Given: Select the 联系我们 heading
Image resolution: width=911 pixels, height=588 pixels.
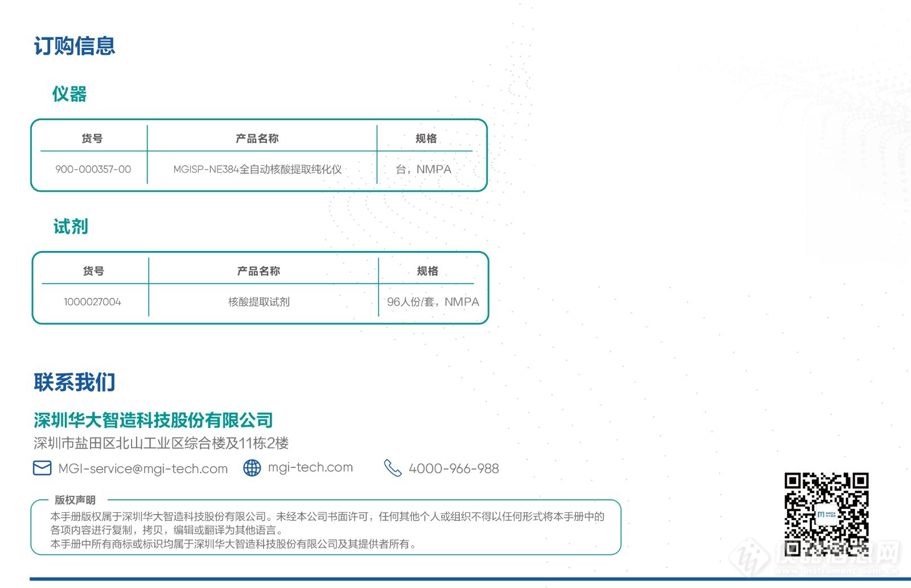Looking at the screenshot, I should point(75,383).
